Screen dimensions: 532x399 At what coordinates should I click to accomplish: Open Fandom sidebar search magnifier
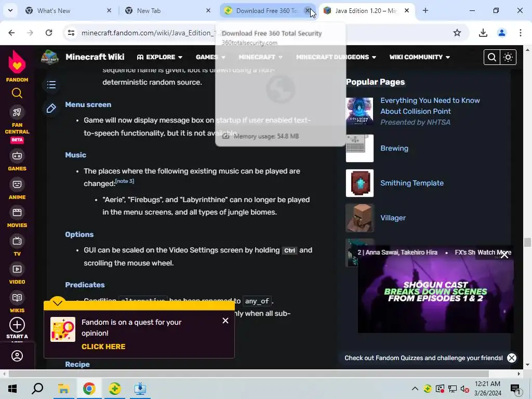[17, 93]
